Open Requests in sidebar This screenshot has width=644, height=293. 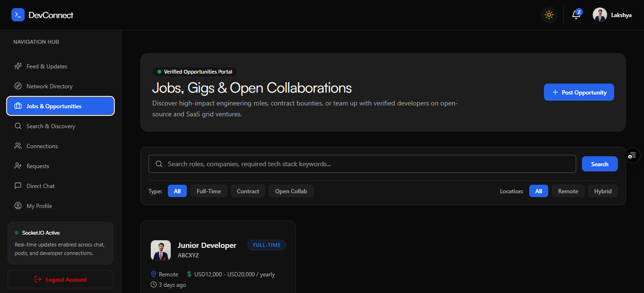[x=61, y=166]
